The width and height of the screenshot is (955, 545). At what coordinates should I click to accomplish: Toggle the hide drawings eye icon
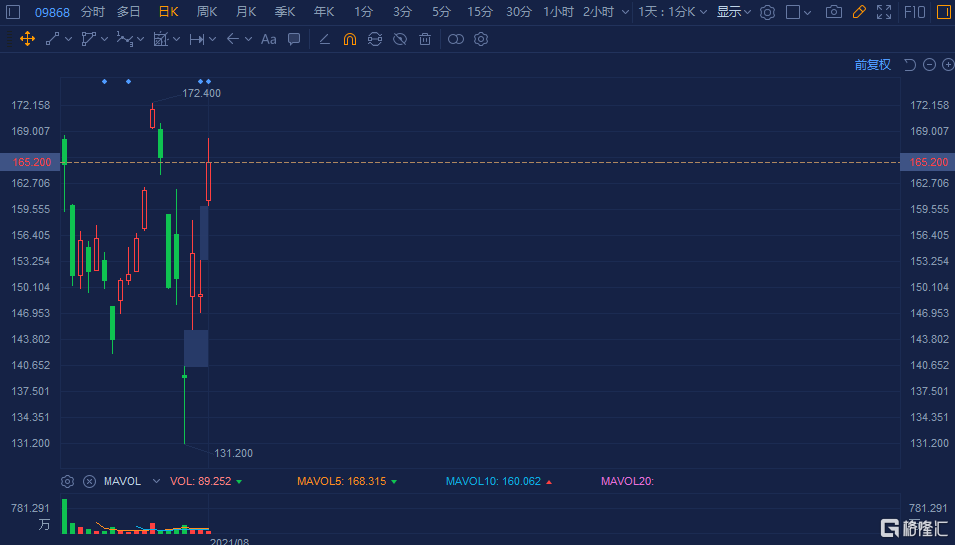click(399, 39)
